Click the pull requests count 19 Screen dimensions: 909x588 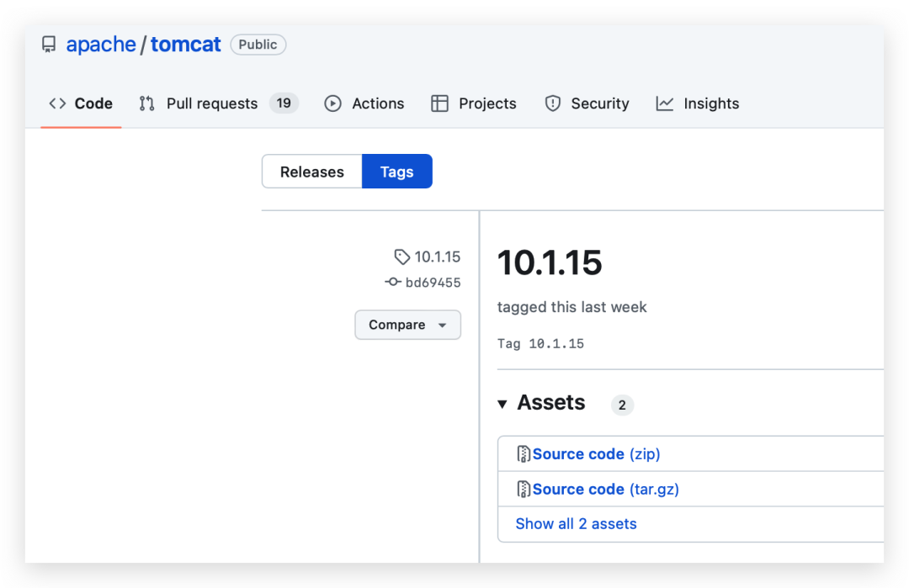tap(284, 103)
